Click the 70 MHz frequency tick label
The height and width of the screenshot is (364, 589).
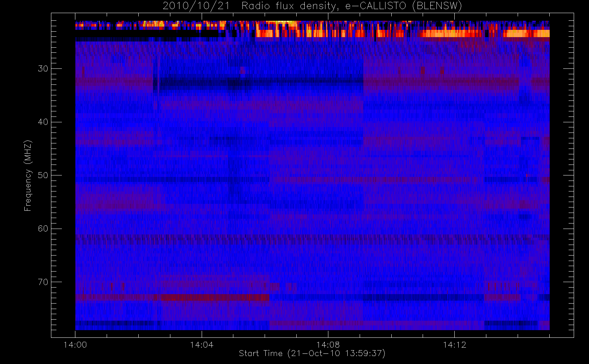point(43,282)
